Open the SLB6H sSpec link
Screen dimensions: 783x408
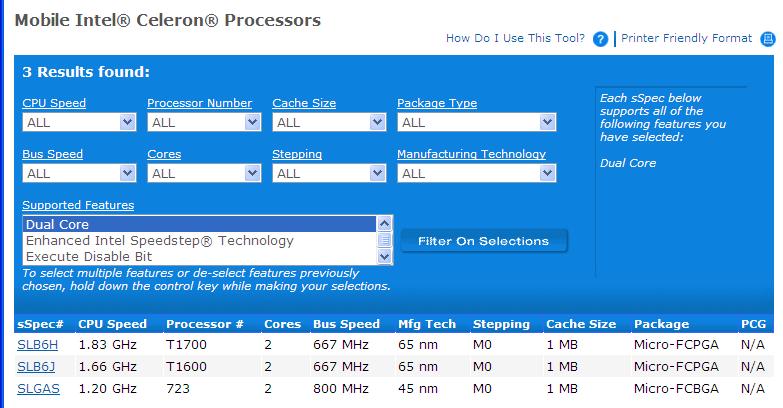coord(37,345)
